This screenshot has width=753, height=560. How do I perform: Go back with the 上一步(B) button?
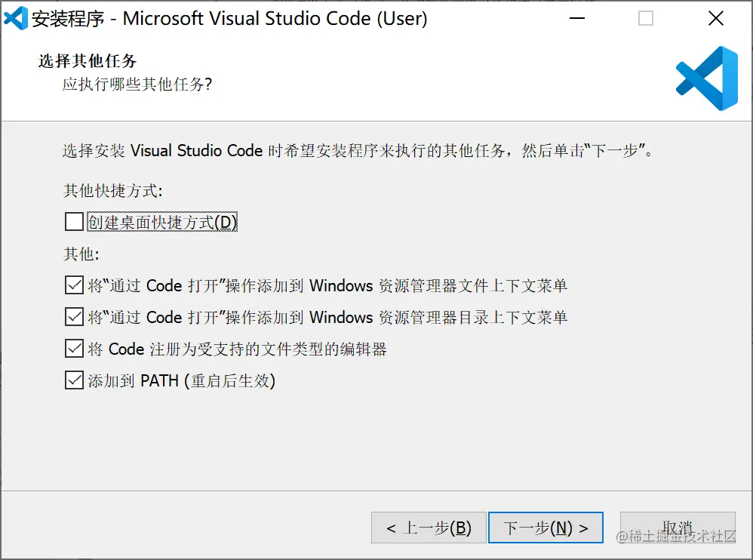[x=429, y=528]
